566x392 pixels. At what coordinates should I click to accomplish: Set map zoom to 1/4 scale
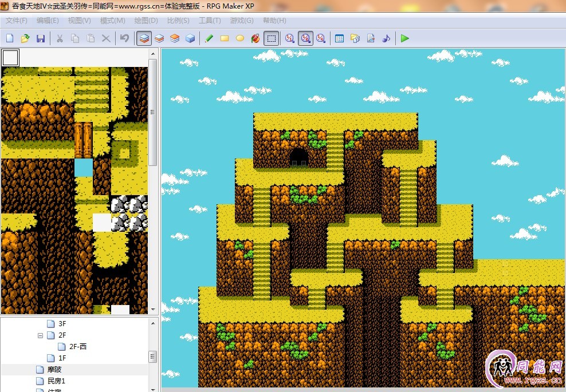(x=321, y=38)
